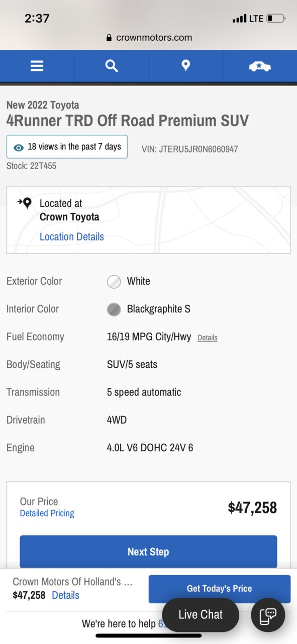The image size is (297, 644).
Task: Open the chat message icon button
Action: tap(268, 615)
